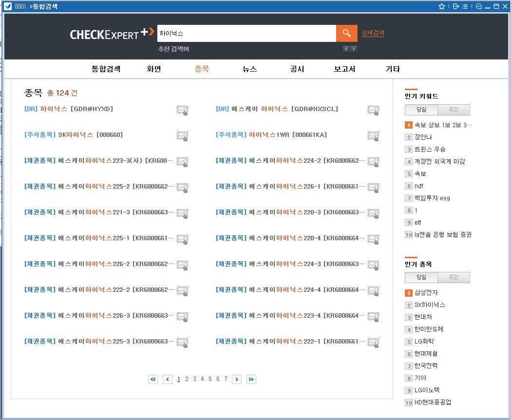This screenshot has width=511, height=420.
Task: Click the 상세검색 link
Action: click(x=373, y=33)
